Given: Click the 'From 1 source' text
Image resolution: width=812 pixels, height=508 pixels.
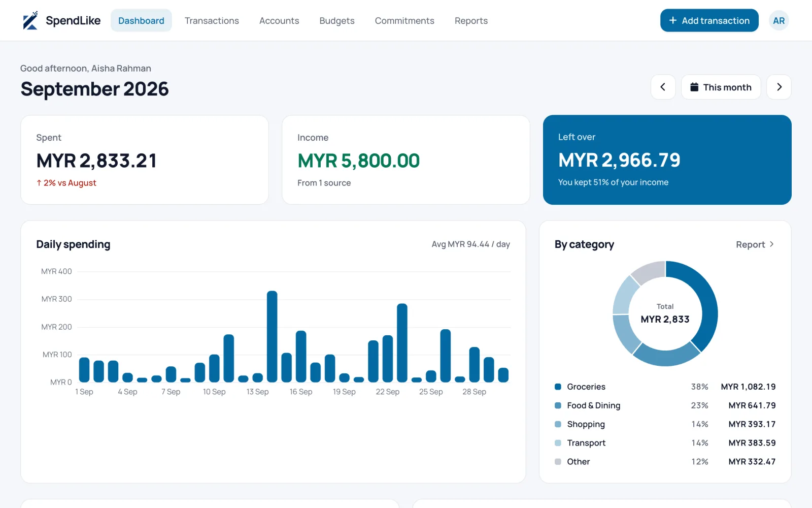Looking at the screenshot, I should pyautogui.click(x=324, y=183).
